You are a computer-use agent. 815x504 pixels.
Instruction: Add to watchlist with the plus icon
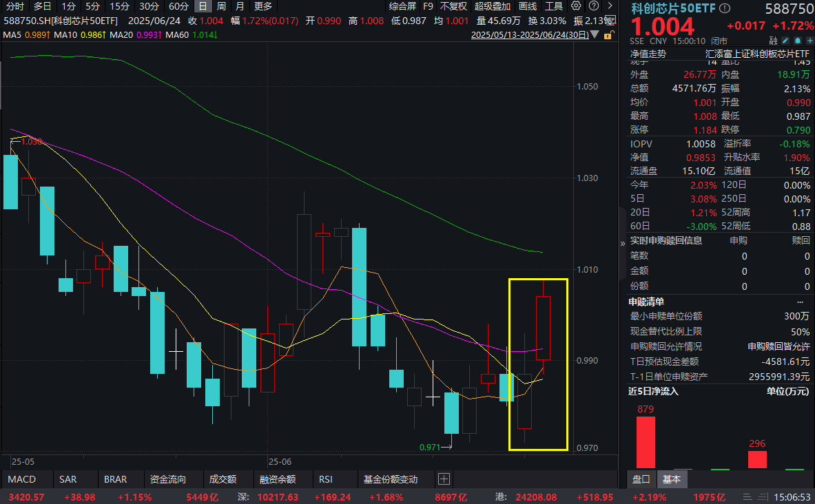coord(811,39)
